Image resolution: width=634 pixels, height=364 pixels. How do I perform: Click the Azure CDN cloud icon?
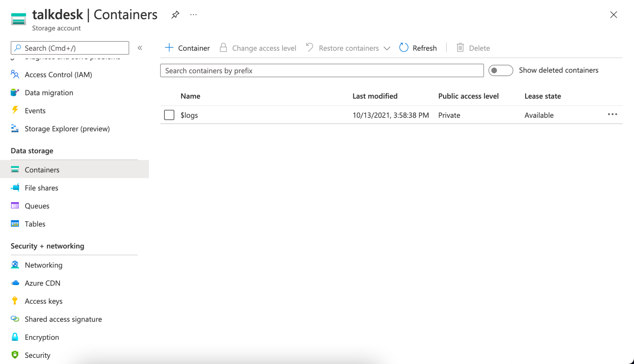[15, 283]
